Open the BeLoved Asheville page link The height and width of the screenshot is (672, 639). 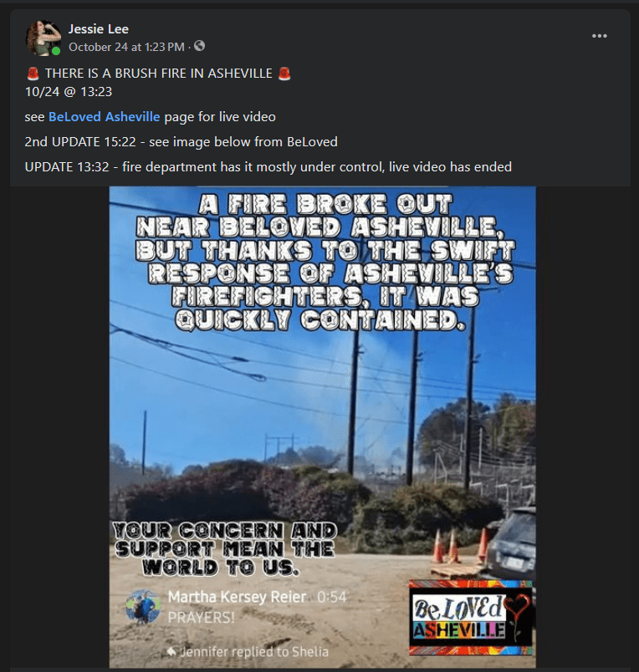pos(105,116)
